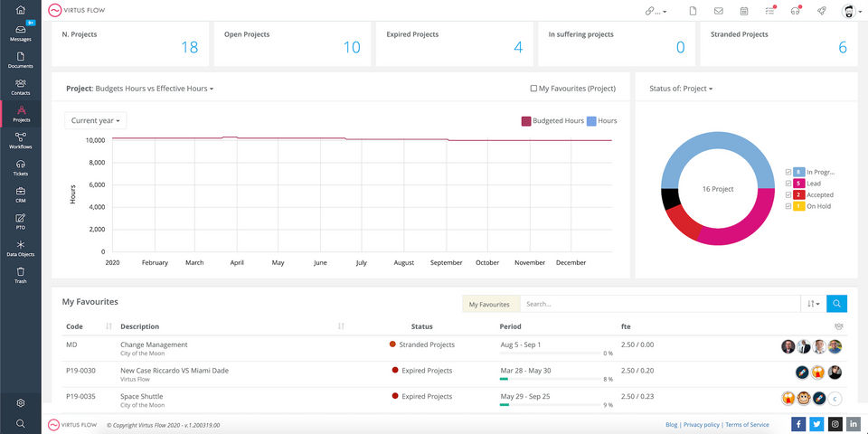This screenshot has height=434, width=868.
Task: Open the Privacy policy link
Action: 702,424
